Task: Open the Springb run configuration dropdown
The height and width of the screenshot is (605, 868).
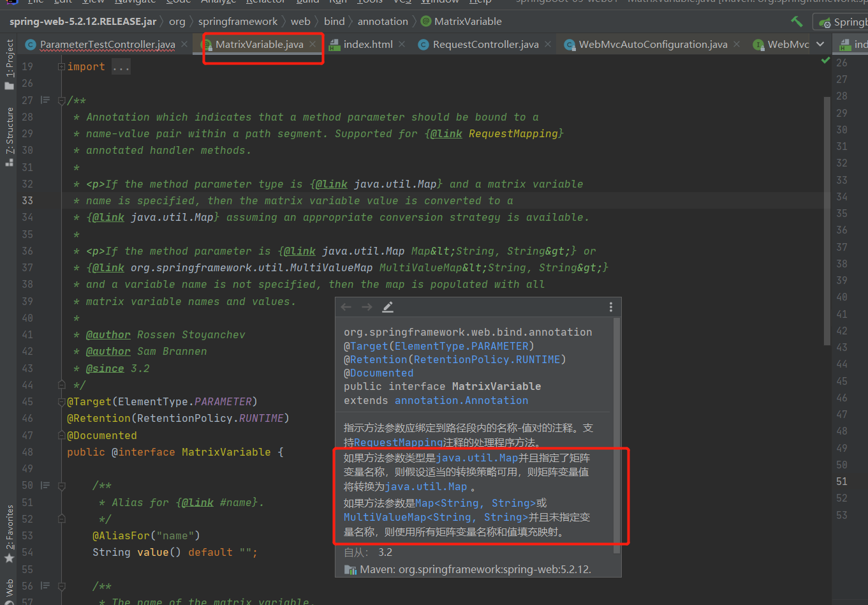Action: coord(842,22)
